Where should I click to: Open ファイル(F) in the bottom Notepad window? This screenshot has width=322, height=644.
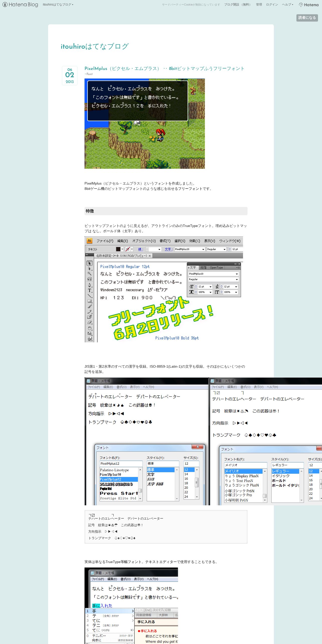pyautogui.click(x=98, y=579)
